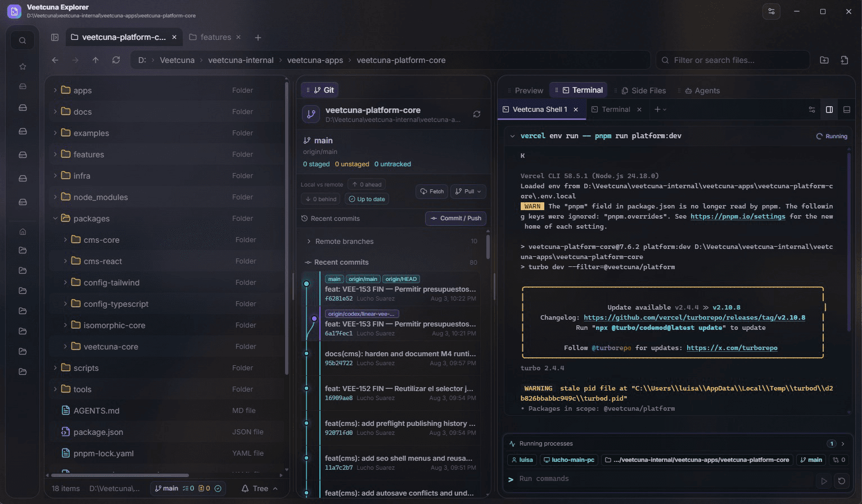Switch to the Preview tab
This screenshot has width=862, height=504.
pos(524,90)
